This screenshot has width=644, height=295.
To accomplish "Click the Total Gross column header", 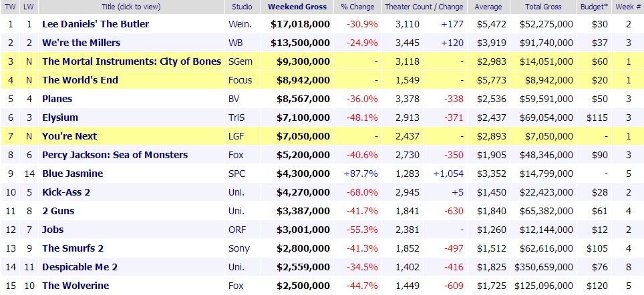I will coord(542,7).
